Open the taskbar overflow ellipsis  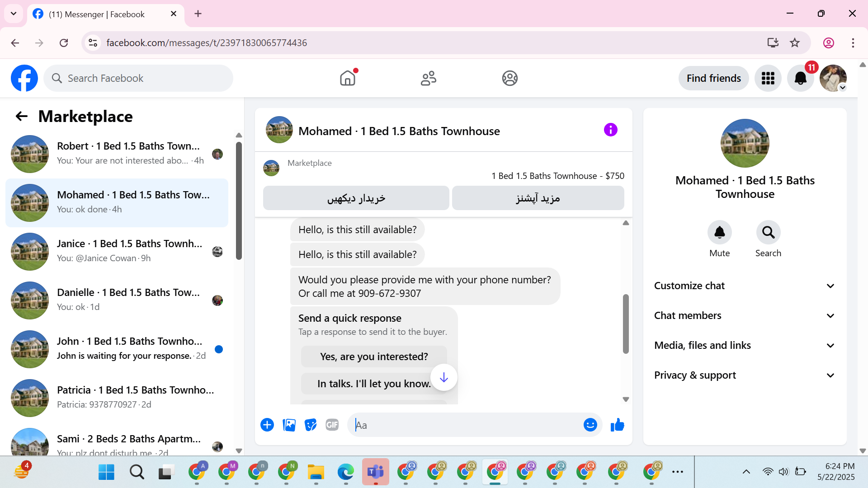(x=678, y=472)
